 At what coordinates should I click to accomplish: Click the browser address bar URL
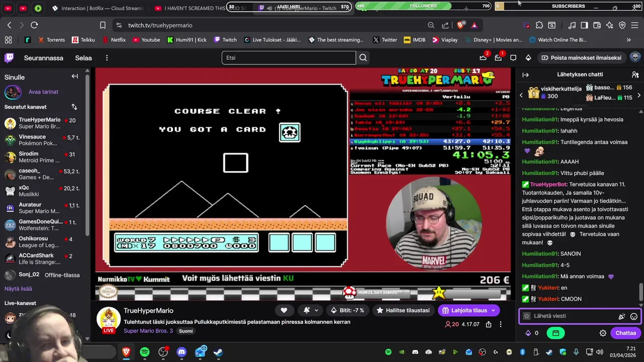coord(160,25)
